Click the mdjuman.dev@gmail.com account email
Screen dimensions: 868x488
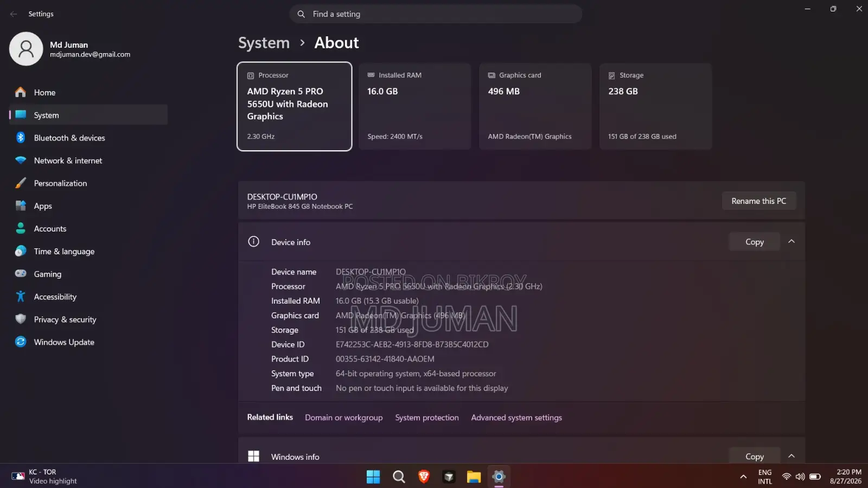[90, 55]
